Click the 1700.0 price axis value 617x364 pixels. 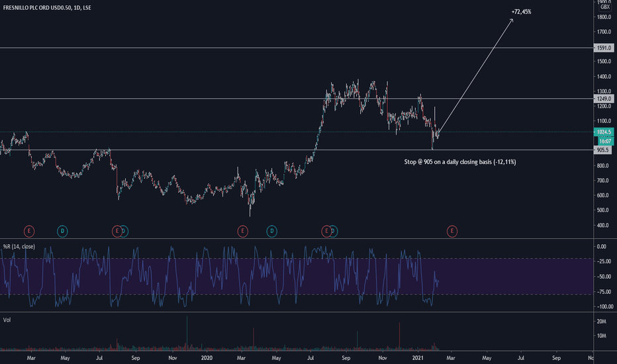[x=604, y=32]
